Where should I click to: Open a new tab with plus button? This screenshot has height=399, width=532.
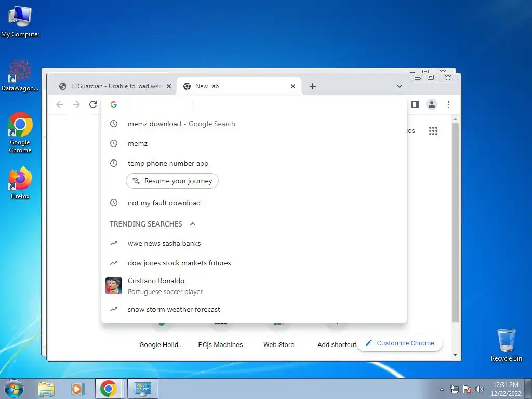point(312,86)
